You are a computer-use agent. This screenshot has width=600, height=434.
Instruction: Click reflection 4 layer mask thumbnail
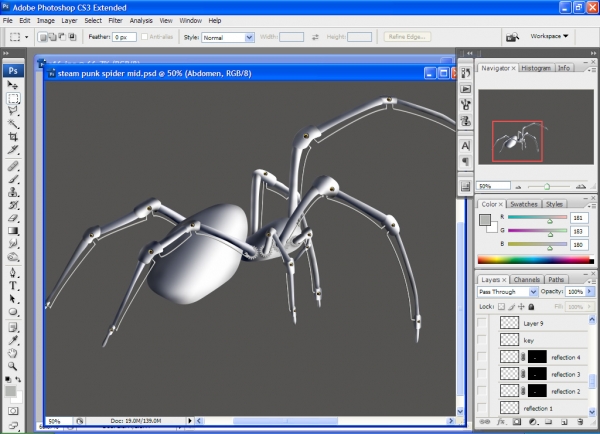537,357
